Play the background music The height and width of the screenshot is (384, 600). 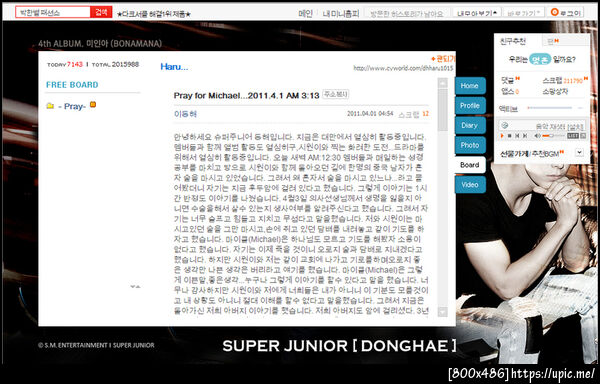point(502,136)
